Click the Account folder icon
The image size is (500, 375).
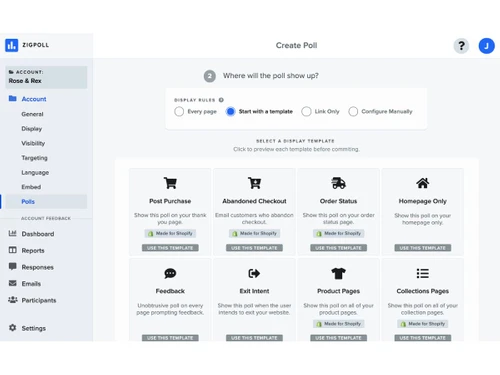coord(13,98)
